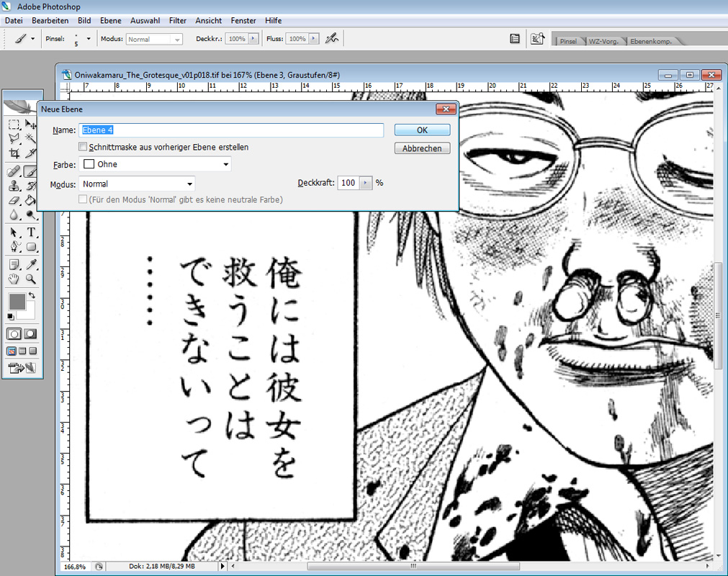Open the options bar Modus dropdown
The height and width of the screenshot is (576, 728).
point(154,40)
